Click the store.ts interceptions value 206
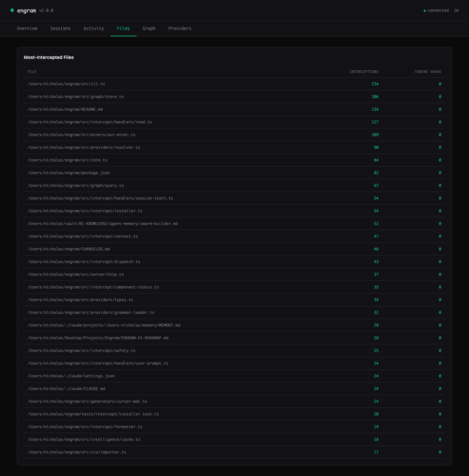469x476 pixels. [x=375, y=97]
